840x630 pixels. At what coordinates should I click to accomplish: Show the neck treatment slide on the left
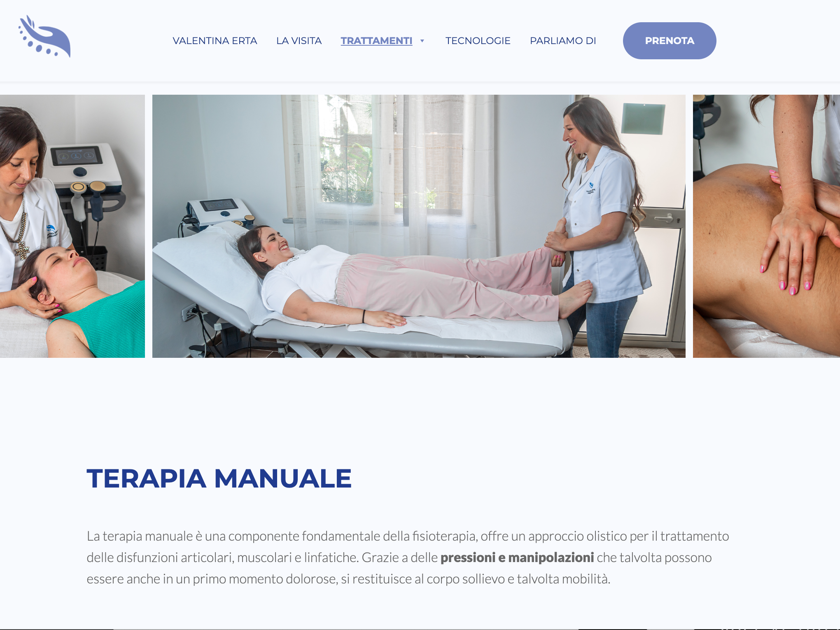[x=72, y=226]
